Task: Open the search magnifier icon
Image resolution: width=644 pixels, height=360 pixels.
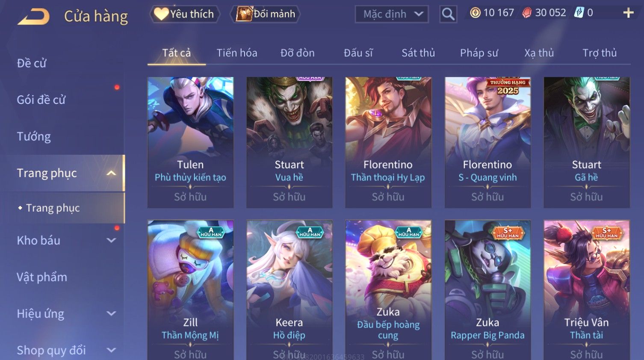Action: tap(448, 14)
